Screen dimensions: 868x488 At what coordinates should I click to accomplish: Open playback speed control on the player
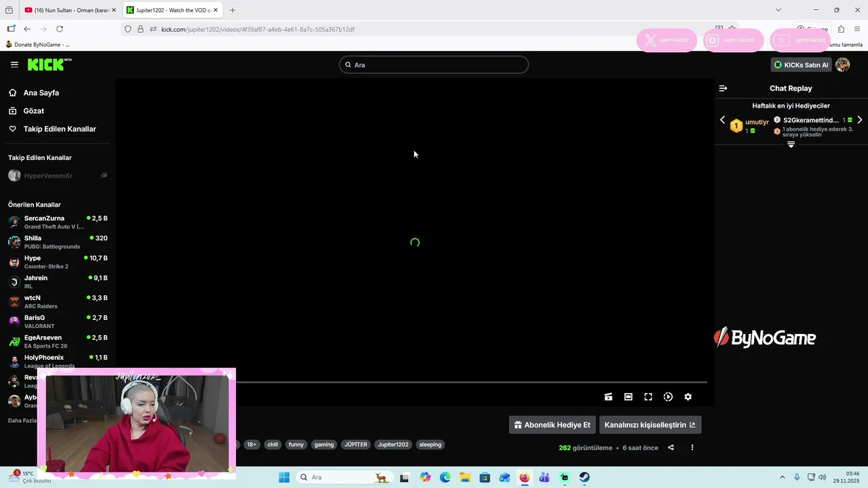[668, 397]
